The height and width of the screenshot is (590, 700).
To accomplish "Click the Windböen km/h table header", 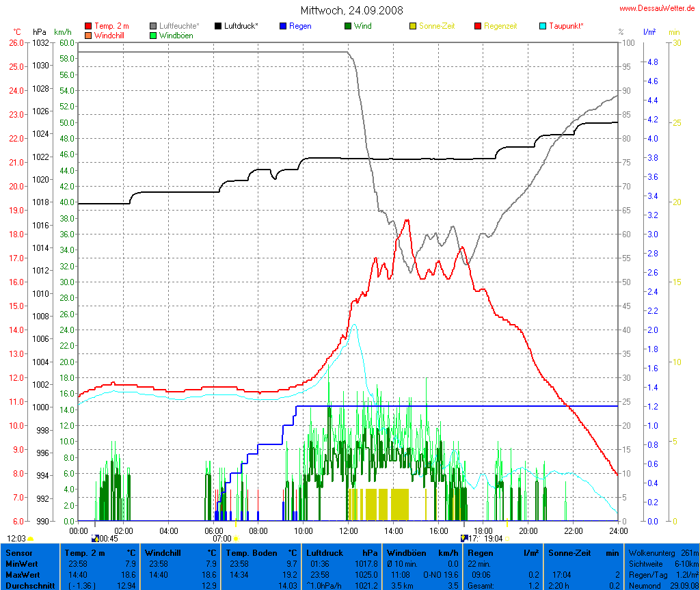I will [422, 552].
